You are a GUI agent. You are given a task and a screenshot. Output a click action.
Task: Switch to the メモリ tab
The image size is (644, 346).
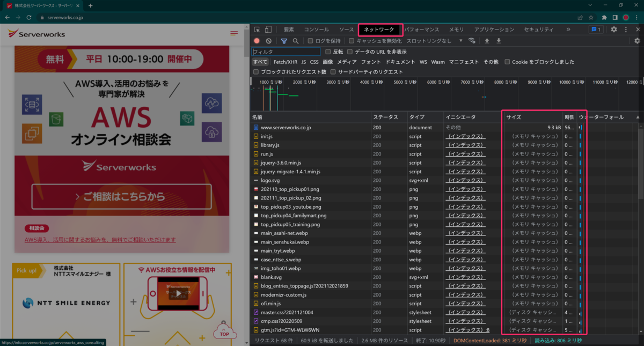457,30
